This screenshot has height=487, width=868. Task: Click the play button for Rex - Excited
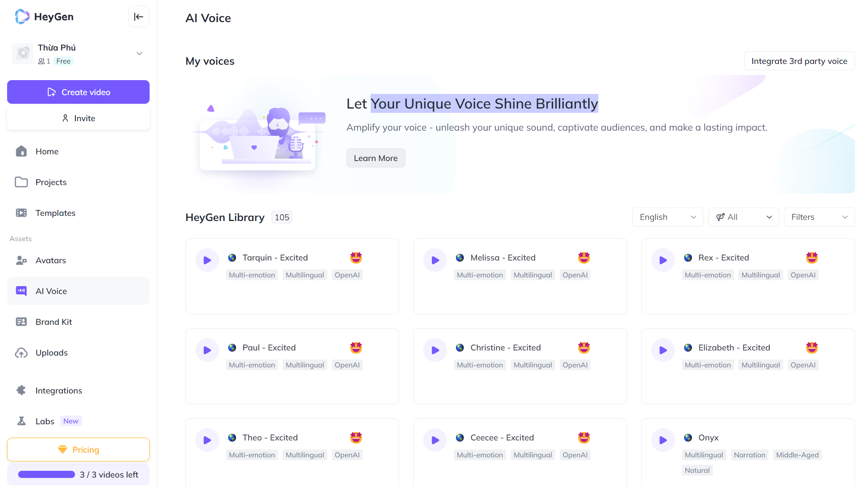664,260
